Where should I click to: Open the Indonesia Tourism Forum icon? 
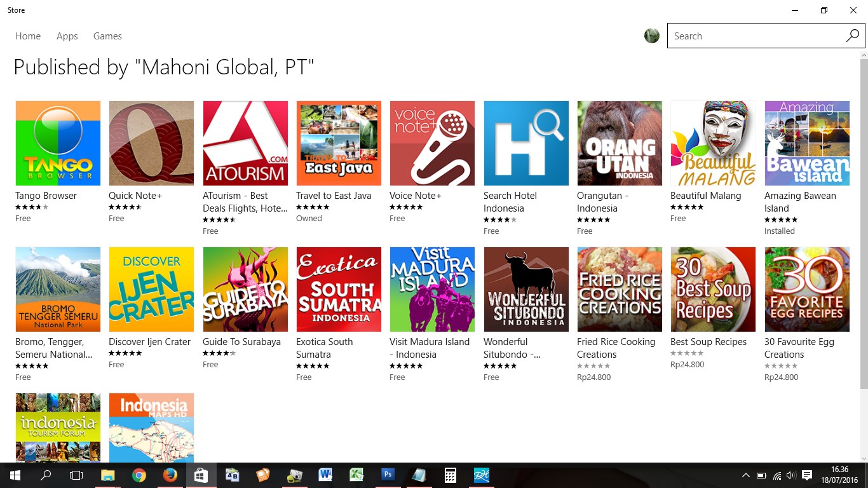coord(58,428)
